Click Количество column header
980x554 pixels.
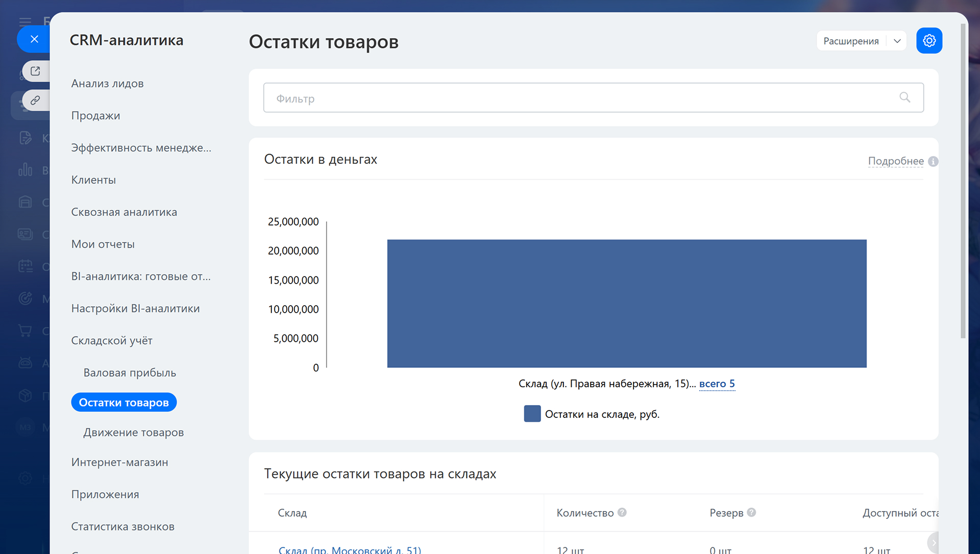(x=585, y=513)
